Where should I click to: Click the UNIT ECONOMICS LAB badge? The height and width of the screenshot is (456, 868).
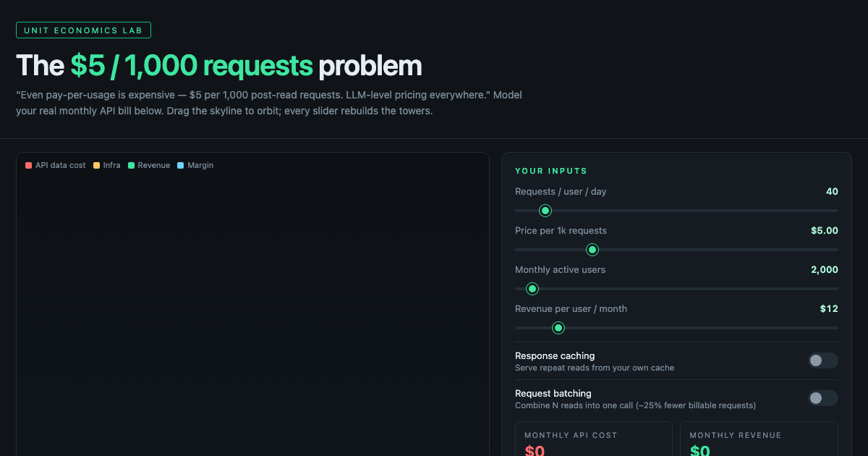click(x=83, y=30)
